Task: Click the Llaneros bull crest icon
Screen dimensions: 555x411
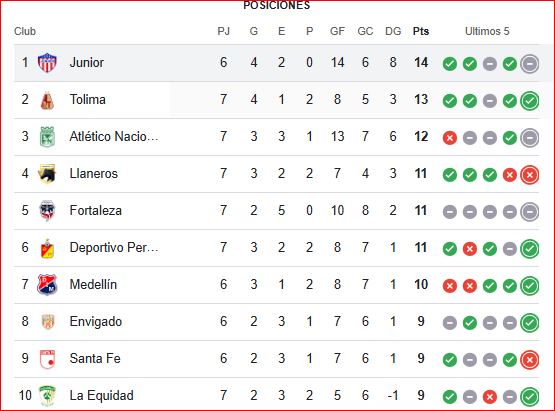Action: coord(47,173)
